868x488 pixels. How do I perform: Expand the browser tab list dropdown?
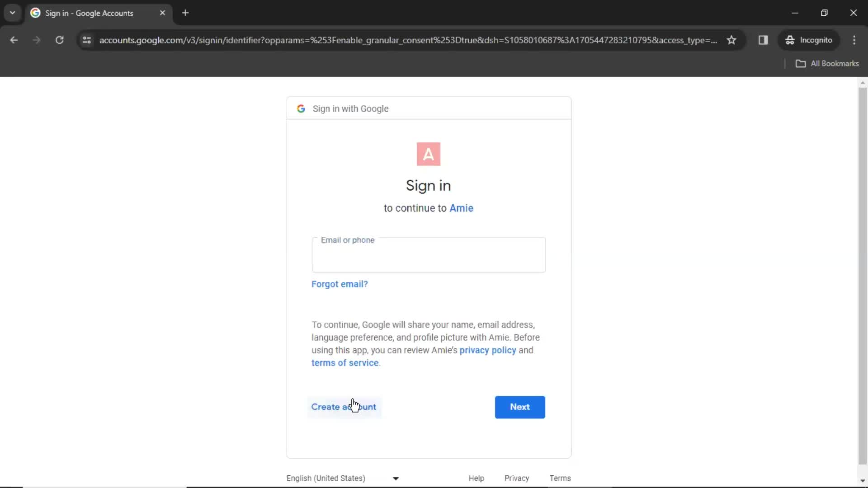(x=12, y=13)
